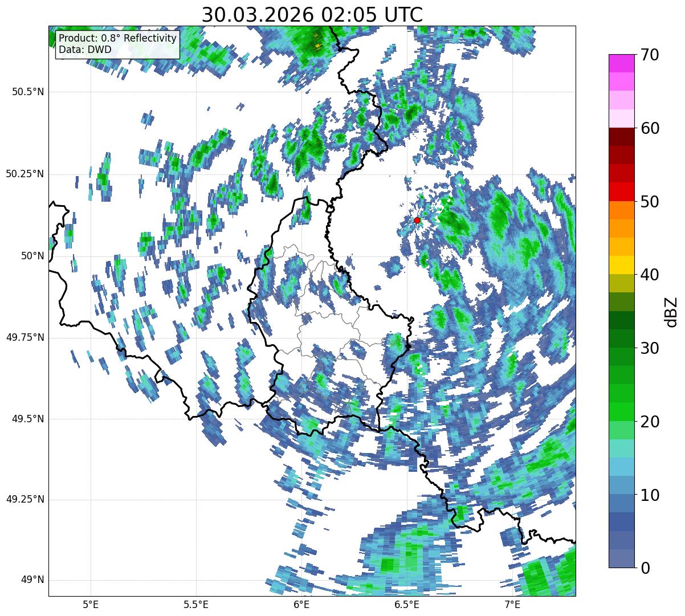Click the latitude label 50.25°N

(25, 174)
